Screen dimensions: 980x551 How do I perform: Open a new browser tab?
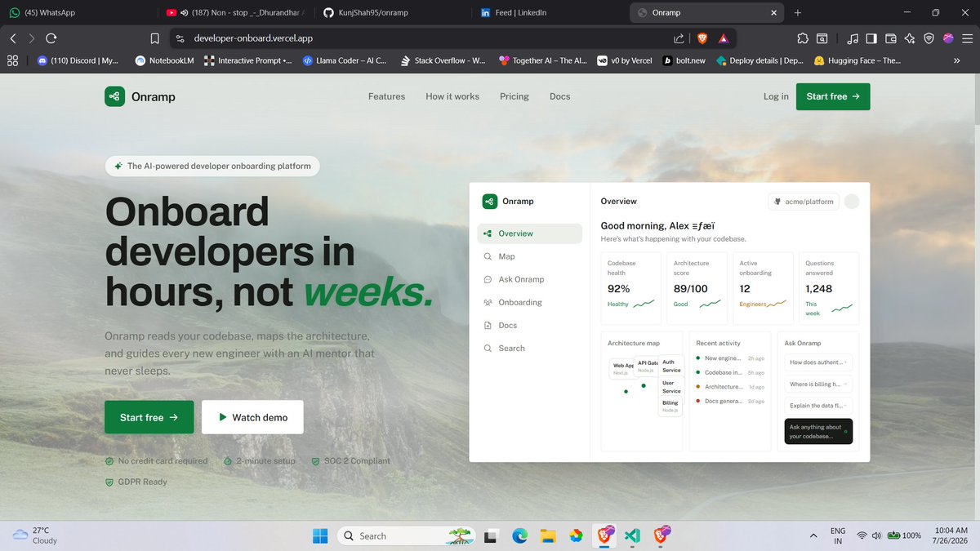[798, 12]
